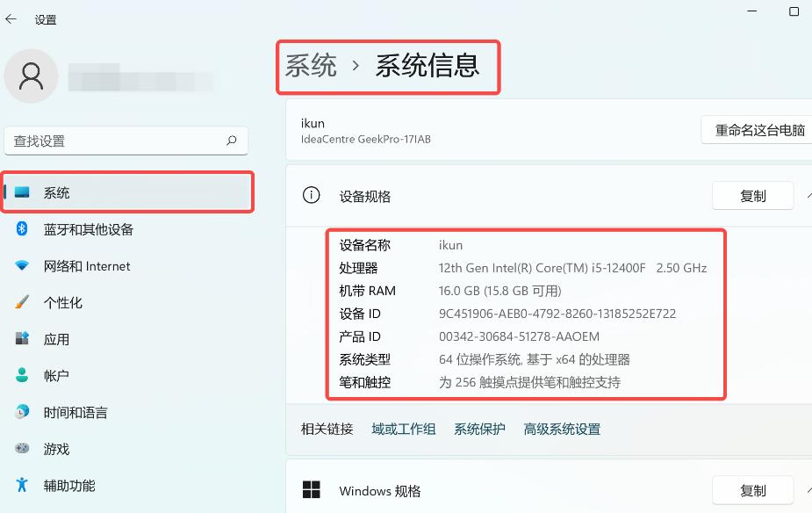This screenshot has height=513, width=812.
Task: Click the Windows logo icon beside Windows 规格
Action: click(x=312, y=489)
